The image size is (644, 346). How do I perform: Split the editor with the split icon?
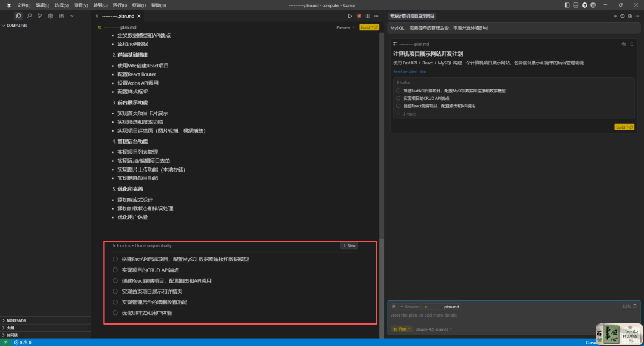367,16
